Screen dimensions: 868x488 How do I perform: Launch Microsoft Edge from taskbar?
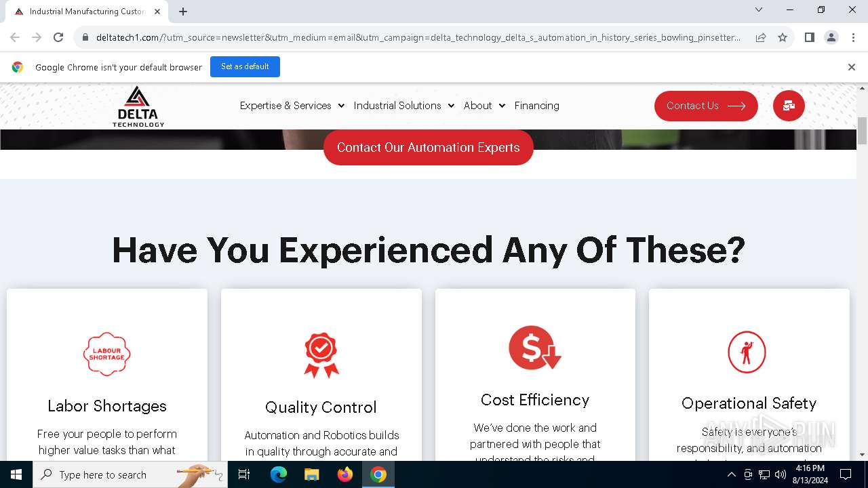coord(279,474)
